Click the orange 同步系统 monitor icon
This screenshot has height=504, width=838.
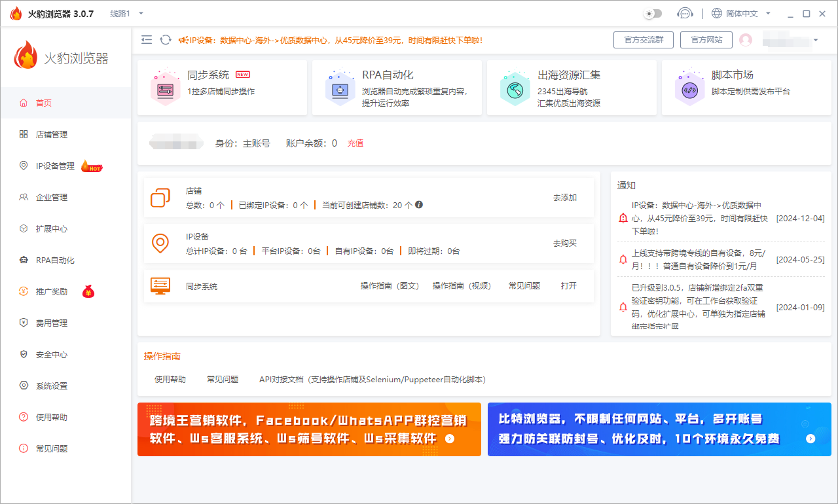(x=160, y=286)
